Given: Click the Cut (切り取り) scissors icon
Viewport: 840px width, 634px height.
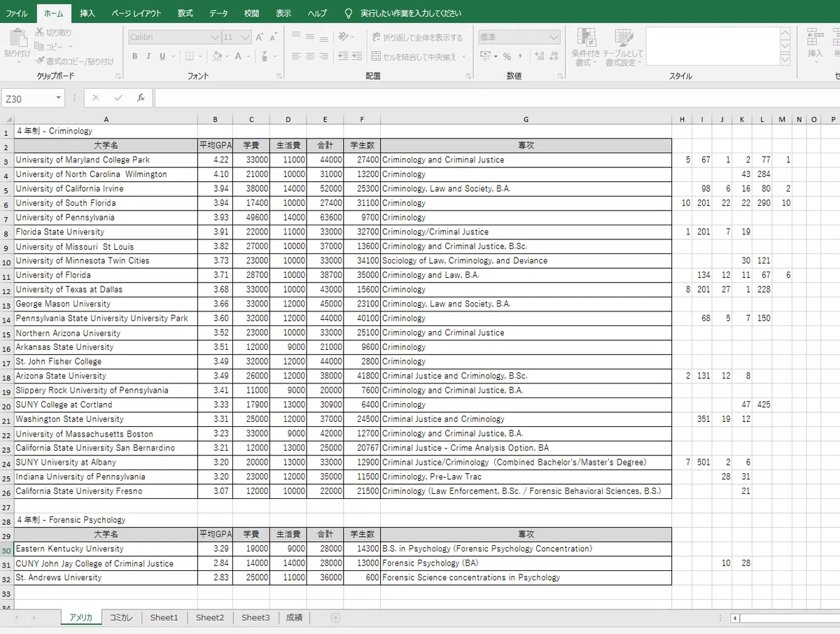Looking at the screenshot, I should (x=39, y=32).
